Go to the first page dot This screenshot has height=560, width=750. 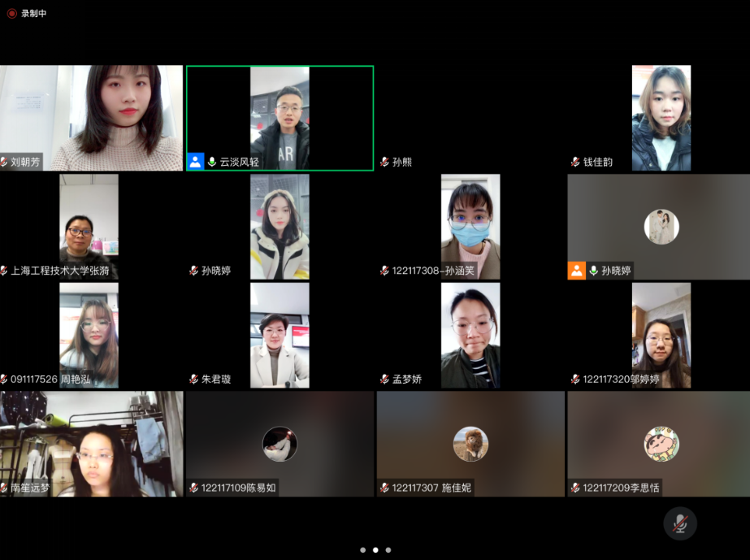click(362, 550)
